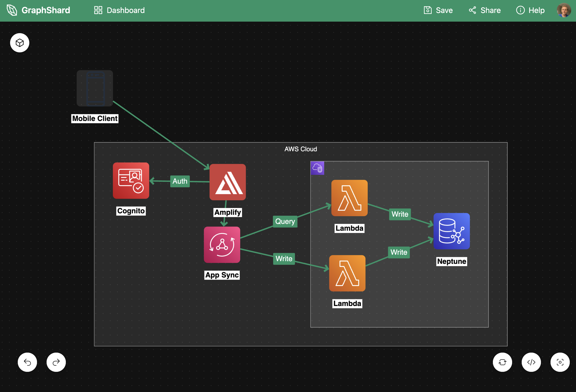Select the Auth edge label

(x=180, y=181)
